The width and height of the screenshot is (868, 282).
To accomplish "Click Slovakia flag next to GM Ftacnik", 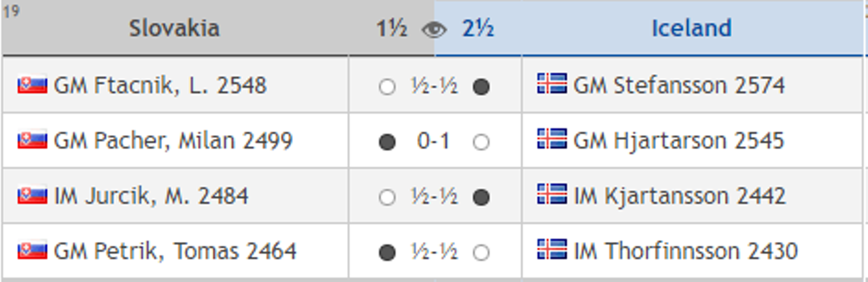I will (32, 85).
